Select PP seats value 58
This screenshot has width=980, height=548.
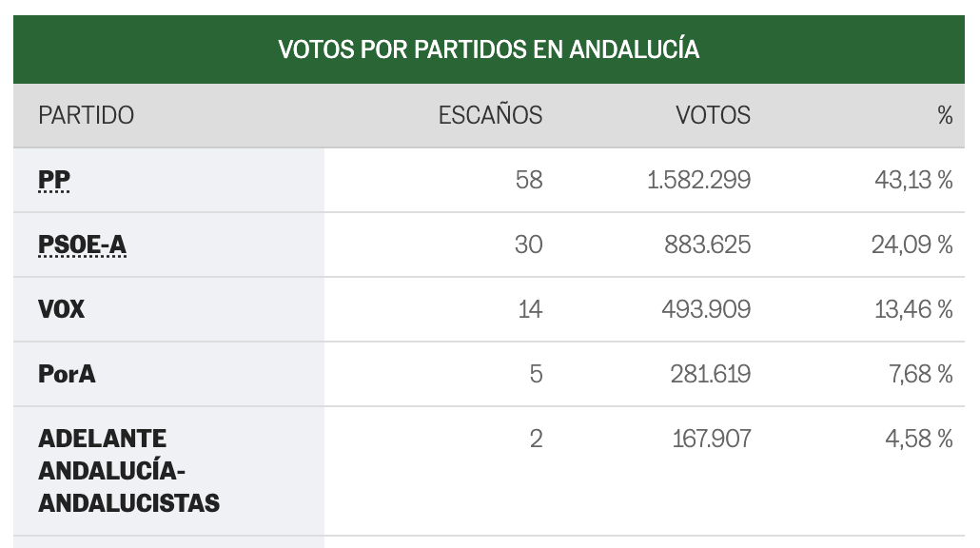pos(529,180)
